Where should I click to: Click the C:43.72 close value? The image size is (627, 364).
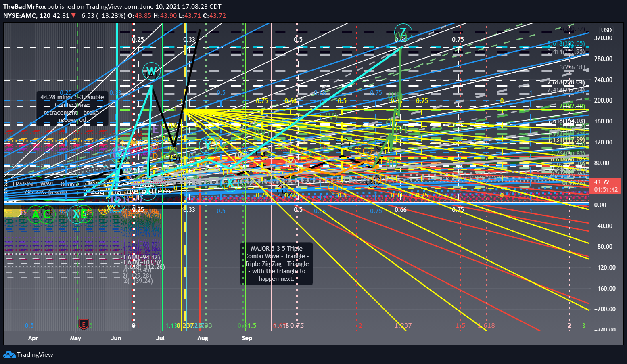click(x=214, y=15)
